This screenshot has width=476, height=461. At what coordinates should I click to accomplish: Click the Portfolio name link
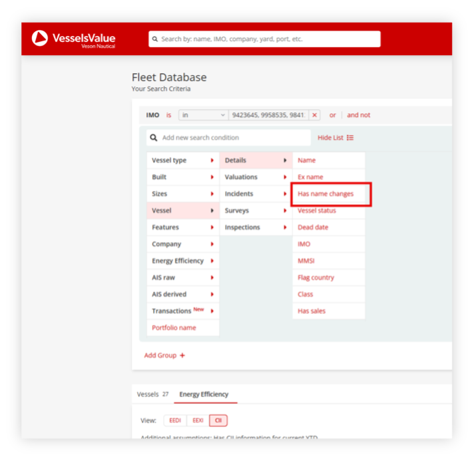point(174,327)
